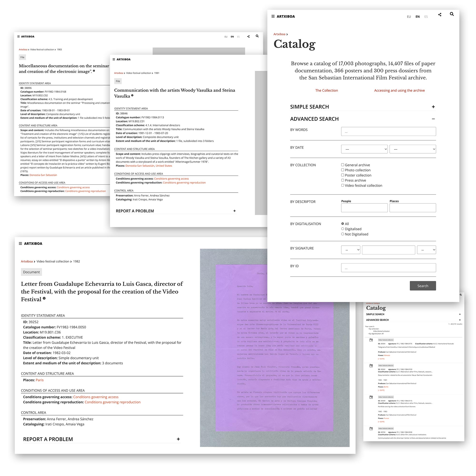Open Mónaco place link in results
This screenshot has width=476, height=476.
click(387, 356)
